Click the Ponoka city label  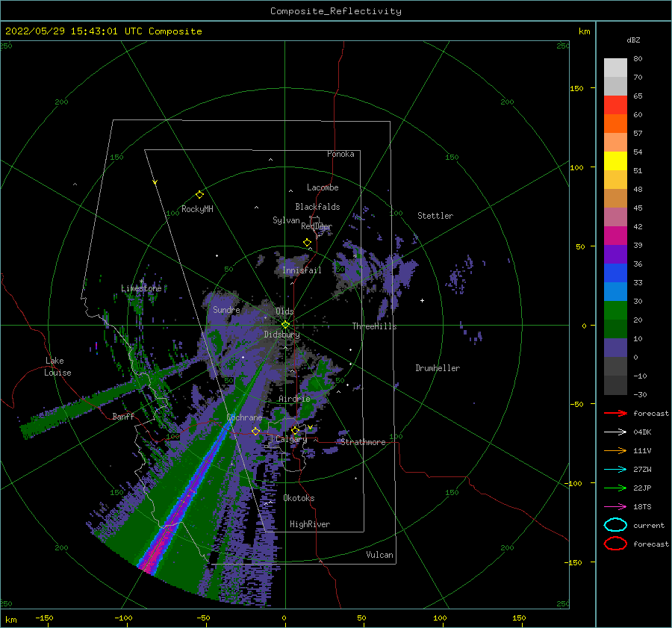(x=340, y=154)
